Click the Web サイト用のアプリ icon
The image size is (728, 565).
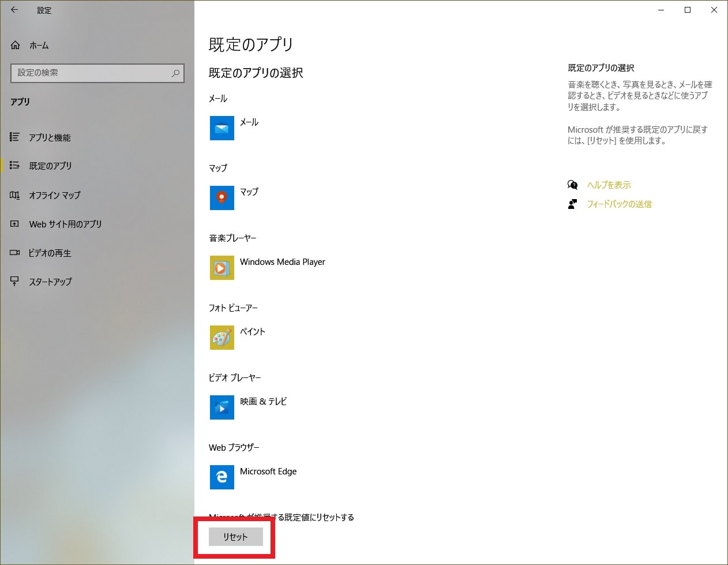click(x=14, y=224)
